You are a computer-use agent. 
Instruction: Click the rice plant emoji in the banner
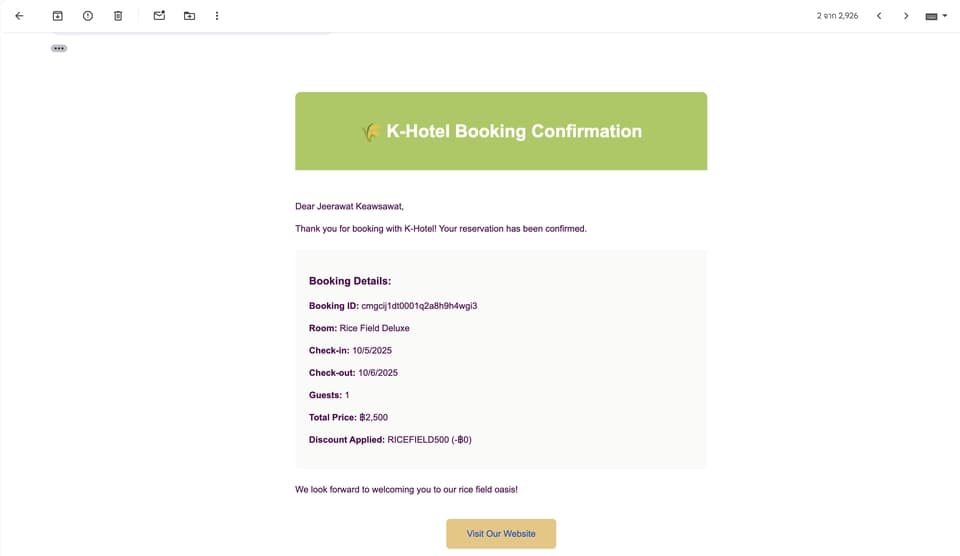coord(372,131)
